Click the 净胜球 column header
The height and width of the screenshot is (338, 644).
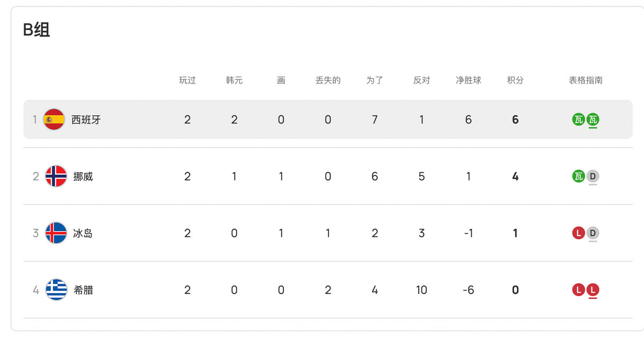tap(469, 80)
